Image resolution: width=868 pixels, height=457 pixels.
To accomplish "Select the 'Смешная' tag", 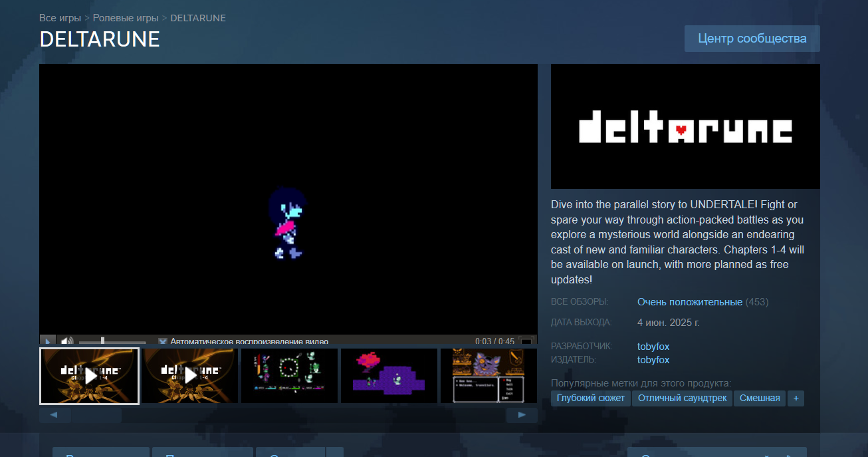I will (x=760, y=398).
